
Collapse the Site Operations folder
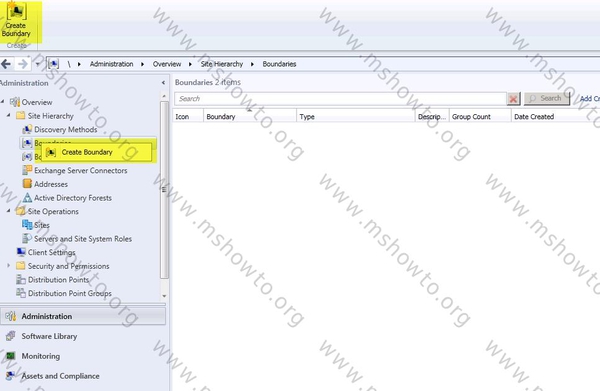(9, 211)
